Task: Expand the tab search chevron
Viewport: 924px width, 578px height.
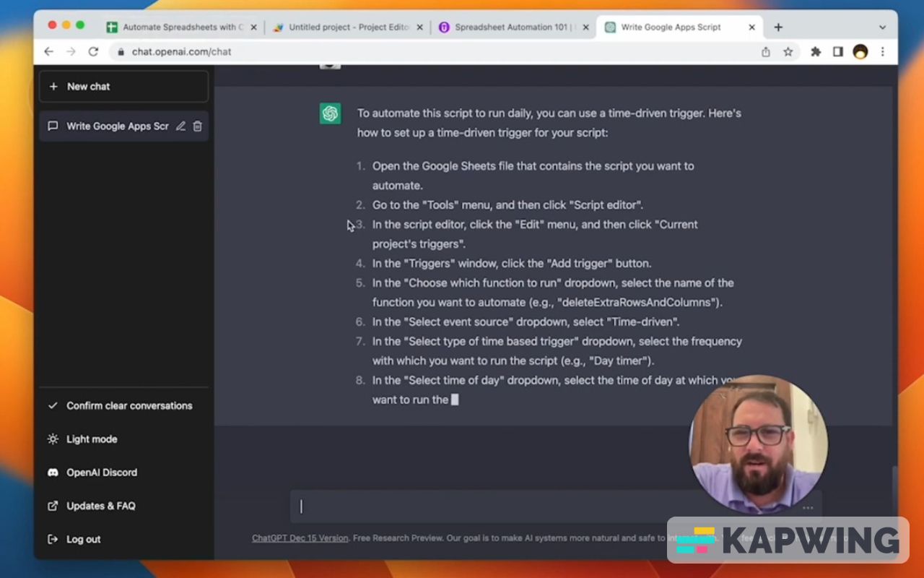Action: 882,27
